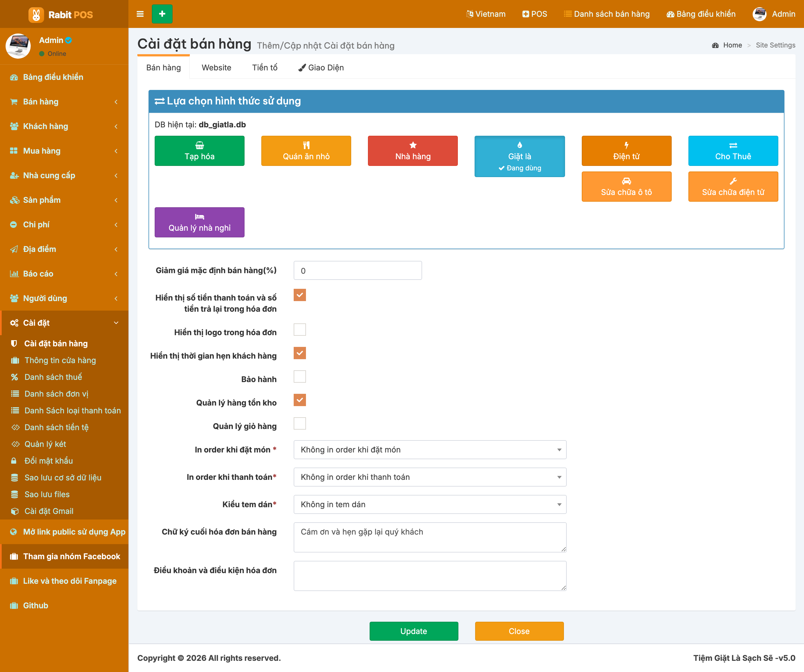
Task: Open the Github sidebar link
Action: 64,606
